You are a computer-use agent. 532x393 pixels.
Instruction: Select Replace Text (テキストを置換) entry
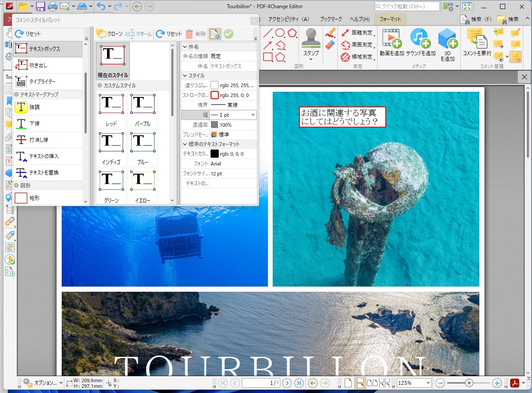[47, 173]
